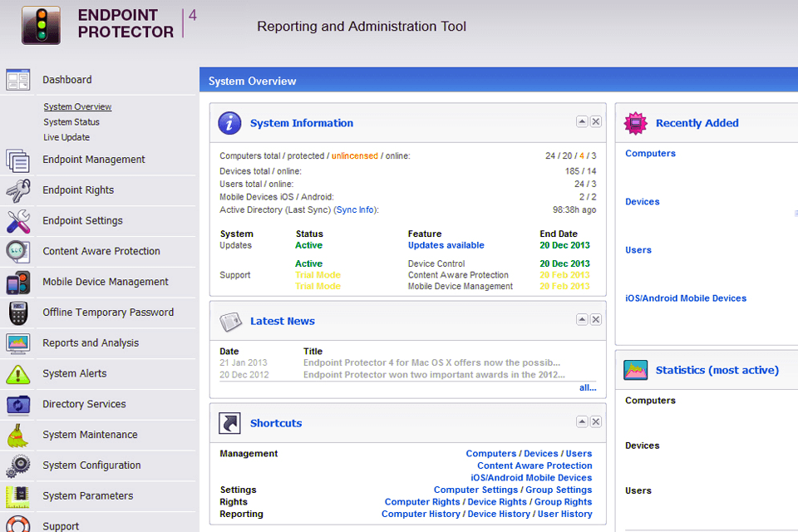This screenshot has height=532, width=798.
Task: Select Live Update submenu item
Action: pos(66,137)
